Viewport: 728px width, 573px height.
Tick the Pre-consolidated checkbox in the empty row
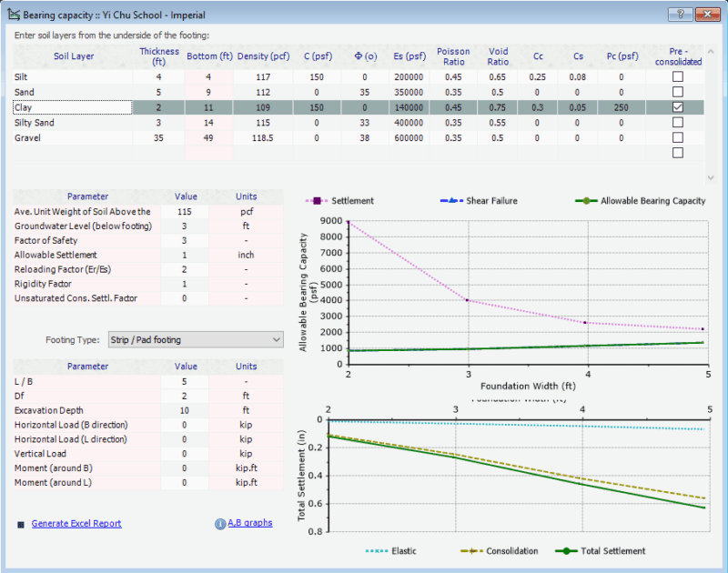pos(678,153)
